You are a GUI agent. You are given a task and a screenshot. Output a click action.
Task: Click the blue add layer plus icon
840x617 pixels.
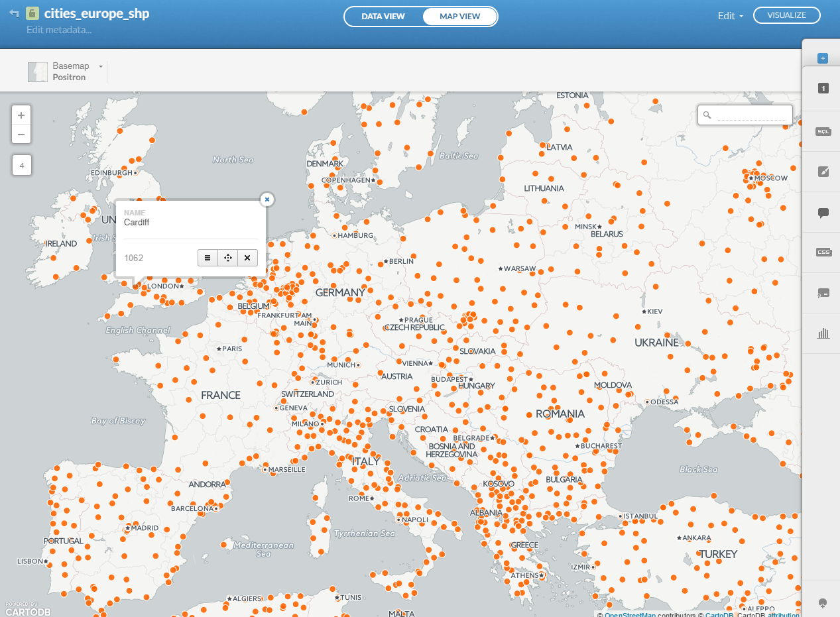[823, 58]
